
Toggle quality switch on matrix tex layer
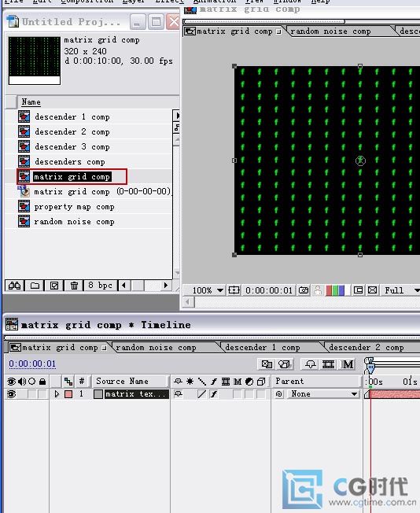(201, 394)
